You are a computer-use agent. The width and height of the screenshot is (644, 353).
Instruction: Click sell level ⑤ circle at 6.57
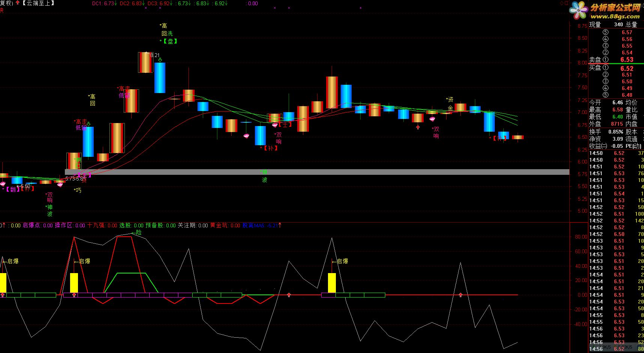point(605,32)
